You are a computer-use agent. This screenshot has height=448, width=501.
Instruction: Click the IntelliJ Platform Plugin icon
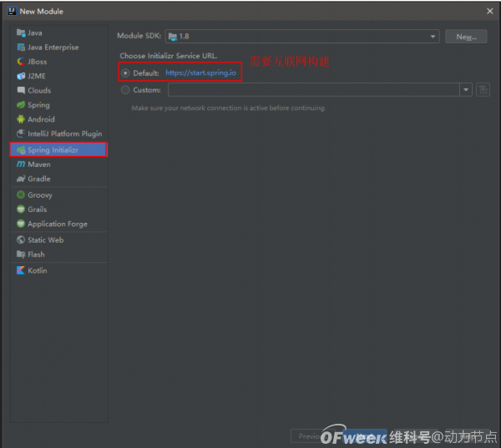[x=21, y=133]
